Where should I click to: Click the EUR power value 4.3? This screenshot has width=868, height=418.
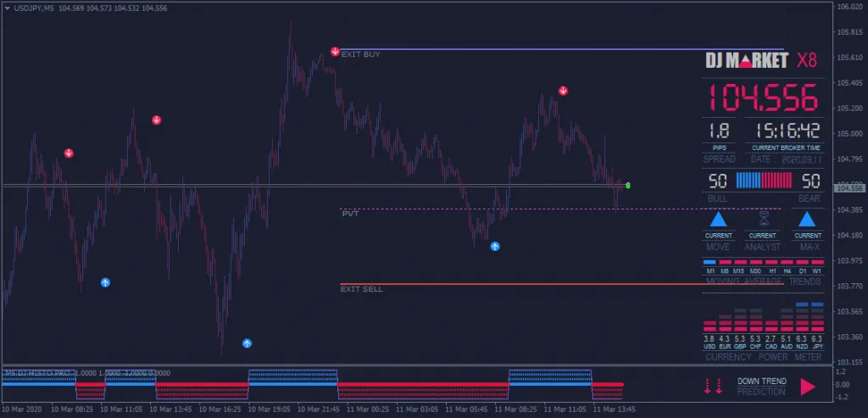(725, 339)
